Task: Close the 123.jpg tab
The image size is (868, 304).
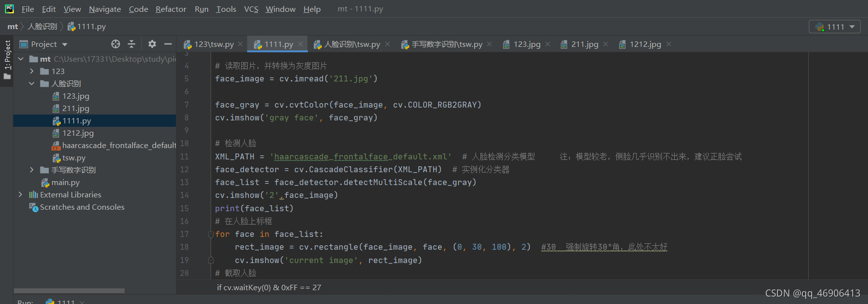Action: pyautogui.click(x=548, y=44)
